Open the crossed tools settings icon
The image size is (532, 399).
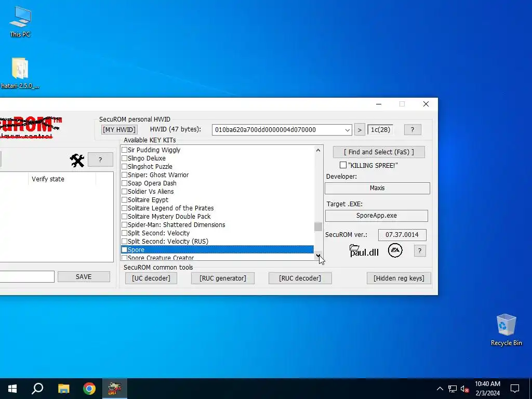[77, 160]
